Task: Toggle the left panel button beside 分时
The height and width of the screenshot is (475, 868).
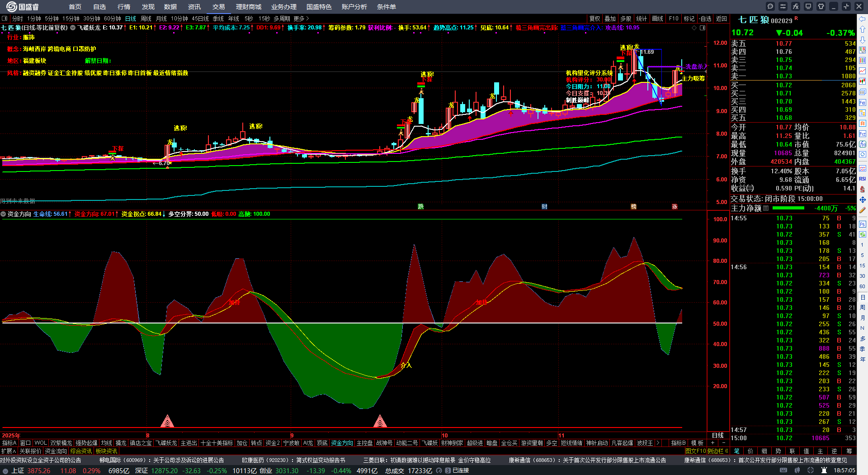Action: click(5, 19)
